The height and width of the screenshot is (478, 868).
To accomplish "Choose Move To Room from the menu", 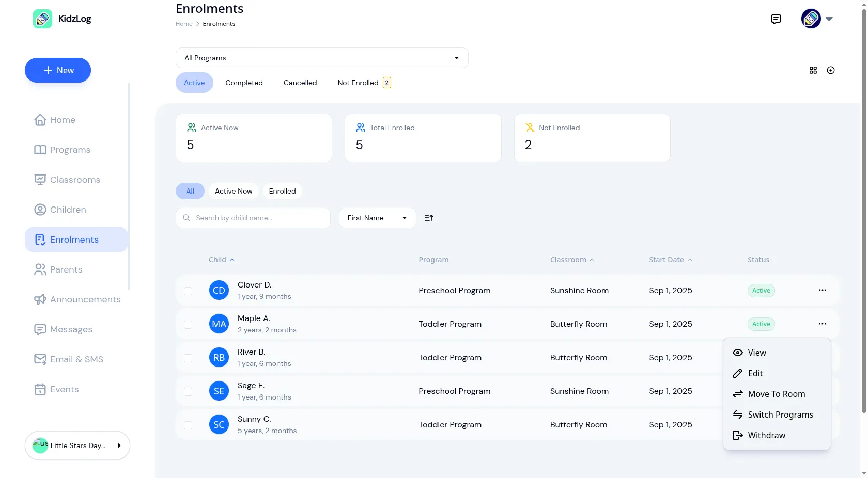I will 777,394.
